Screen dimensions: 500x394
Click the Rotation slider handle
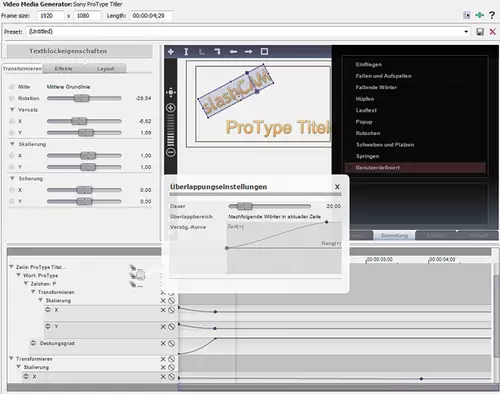(x=82, y=98)
